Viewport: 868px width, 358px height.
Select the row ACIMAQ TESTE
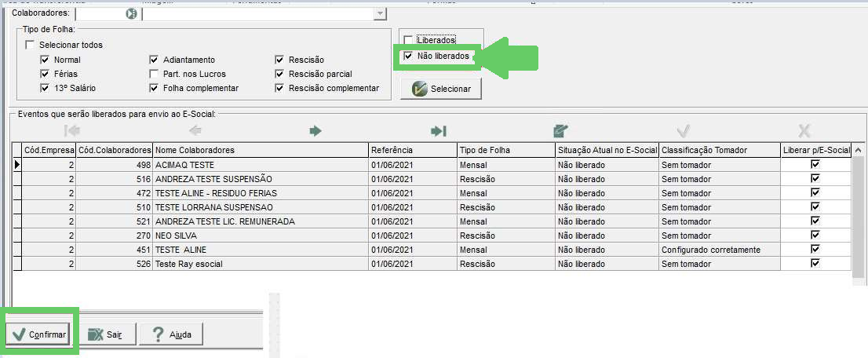[432, 165]
